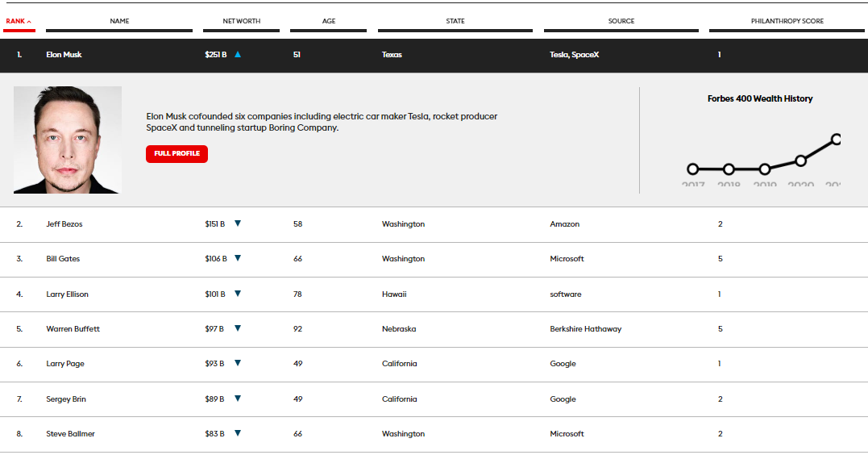Click the down arrow next to Jeff Bezos's $151 B
This screenshot has height=455, width=868.
click(x=238, y=224)
